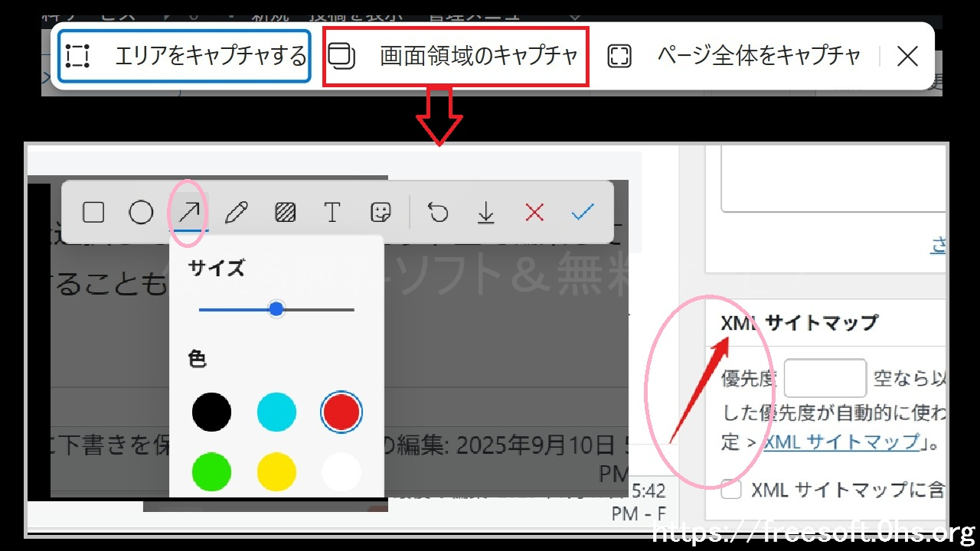The width and height of the screenshot is (980, 551).
Task: Click ページ全体をキャプチャ button
Action: click(x=734, y=56)
